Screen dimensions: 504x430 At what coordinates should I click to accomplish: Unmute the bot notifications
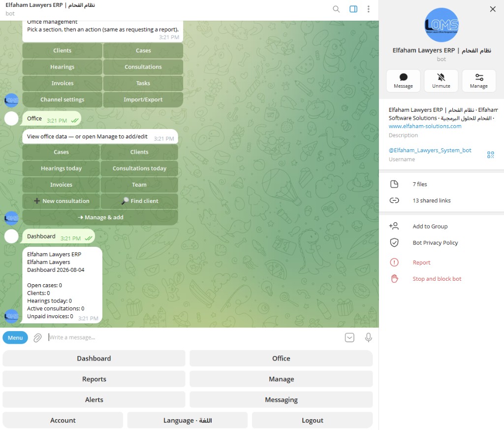[441, 81]
